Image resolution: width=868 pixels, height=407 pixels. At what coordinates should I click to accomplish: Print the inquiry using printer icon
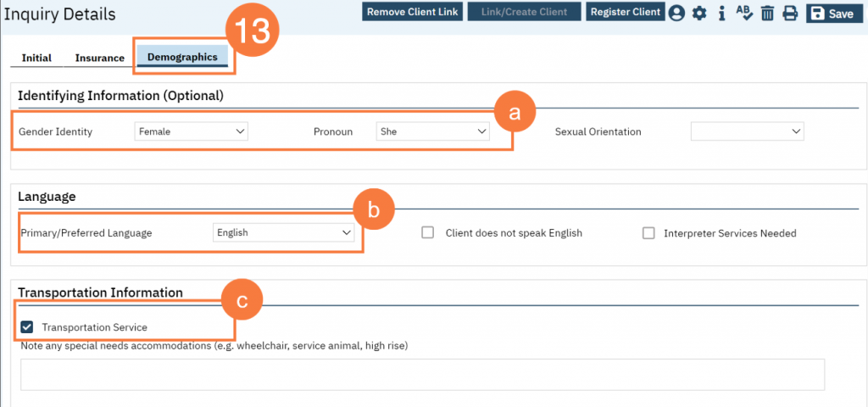pos(790,13)
